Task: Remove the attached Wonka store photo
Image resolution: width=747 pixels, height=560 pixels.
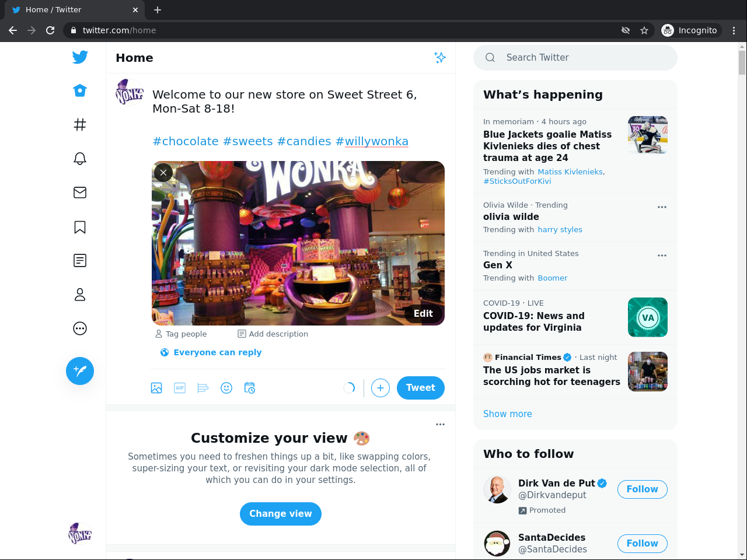Action: [163, 173]
